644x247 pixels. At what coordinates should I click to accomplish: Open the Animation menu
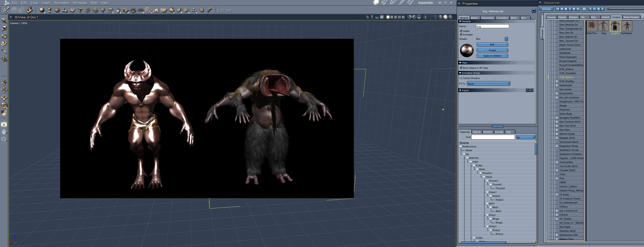(x=62, y=3)
